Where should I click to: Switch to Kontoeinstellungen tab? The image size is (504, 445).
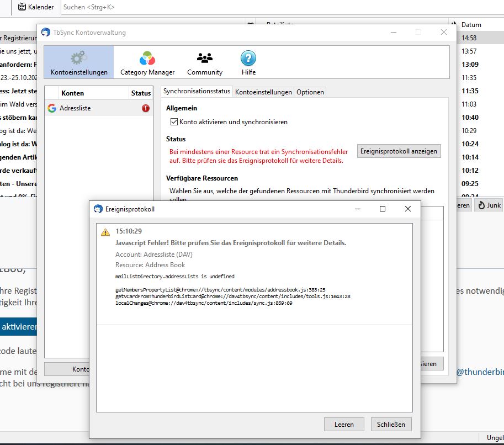pos(263,92)
